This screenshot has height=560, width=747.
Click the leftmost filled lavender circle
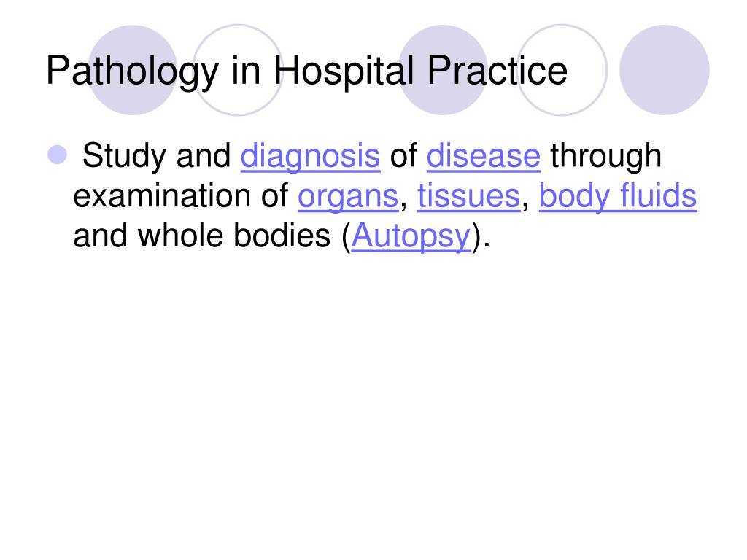(133, 70)
